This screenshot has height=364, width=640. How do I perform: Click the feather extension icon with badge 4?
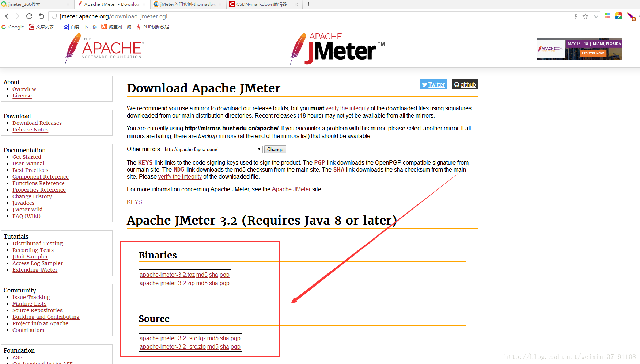pyautogui.click(x=631, y=16)
